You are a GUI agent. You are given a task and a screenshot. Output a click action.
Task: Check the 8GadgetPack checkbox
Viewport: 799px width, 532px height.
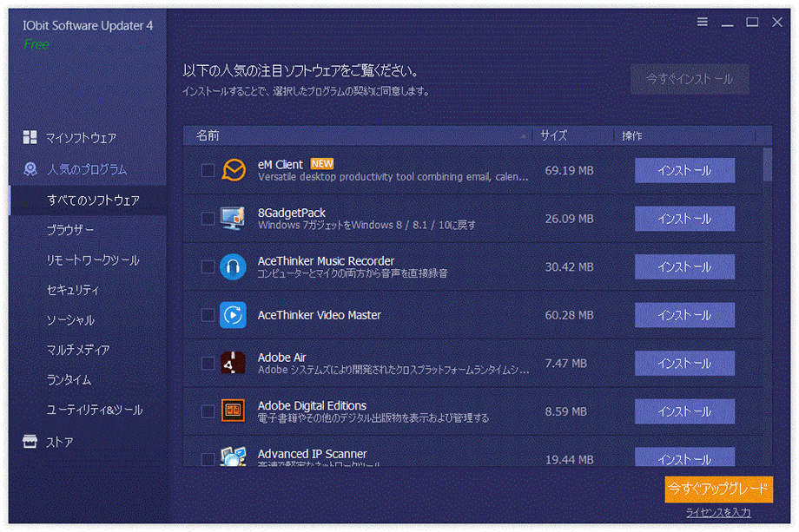[x=208, y=219]
